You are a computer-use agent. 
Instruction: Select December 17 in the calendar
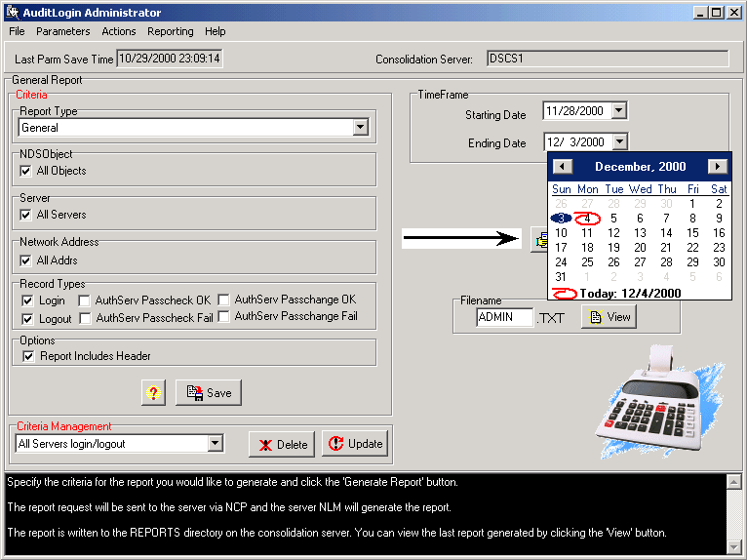pyautogui.click(x=561, y=248)
